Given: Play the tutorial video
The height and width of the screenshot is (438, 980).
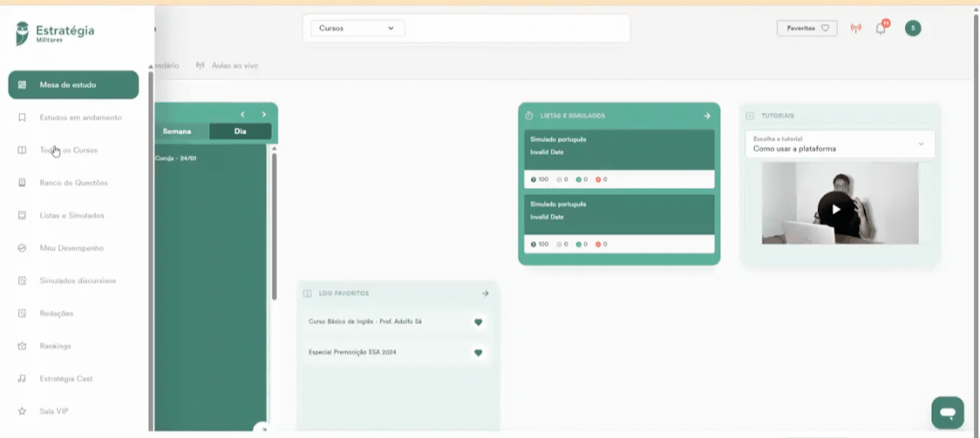Looking at the screenshot, I should [836, 209].
